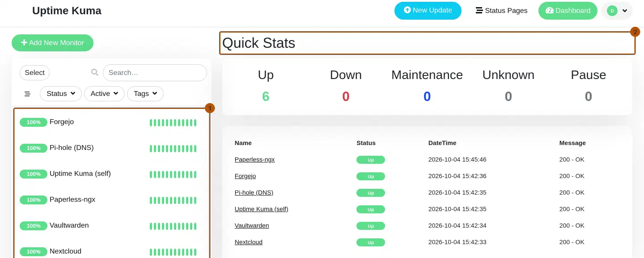The image size is (644, 258).
Task: Click Paperless-ngx 100% uptime badge
Action: [x=34, y=200]
